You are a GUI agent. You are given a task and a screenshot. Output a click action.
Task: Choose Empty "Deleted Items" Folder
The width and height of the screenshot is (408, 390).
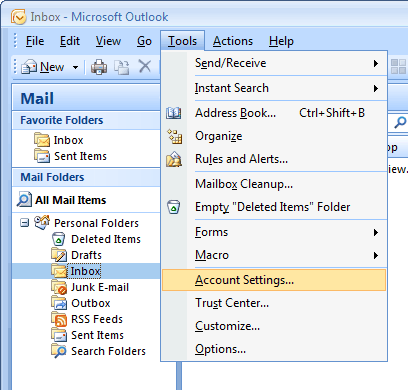tap(274, 207)
